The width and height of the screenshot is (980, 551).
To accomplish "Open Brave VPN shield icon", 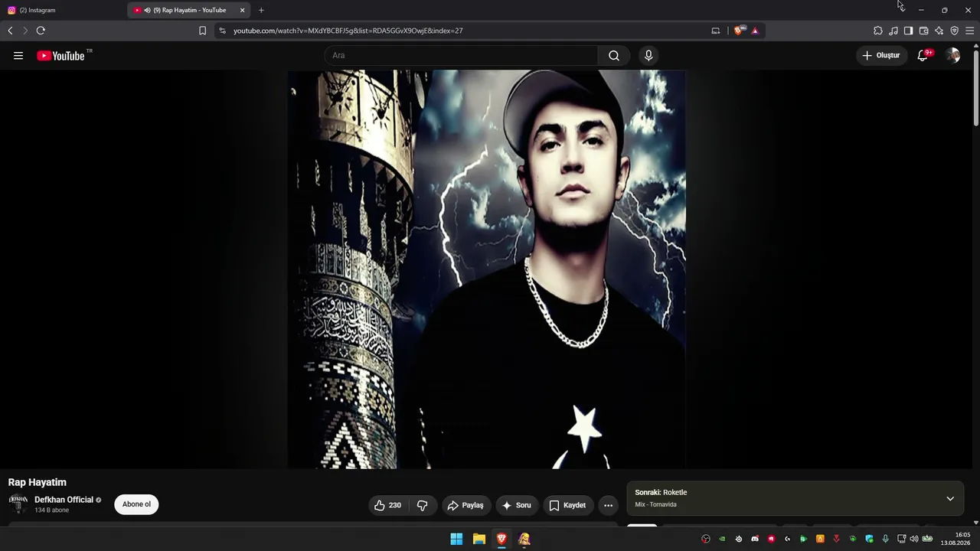I will tap(954, 31).
